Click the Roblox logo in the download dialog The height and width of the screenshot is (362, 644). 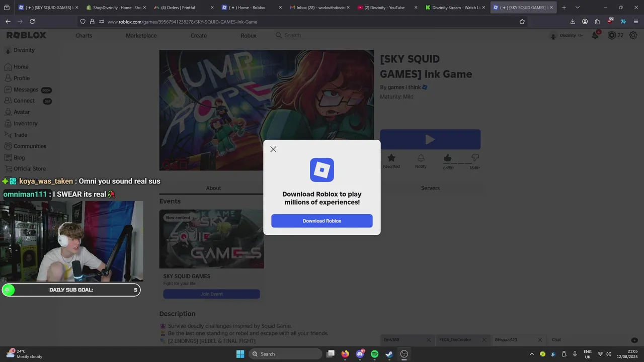click(x=322, y=170)
